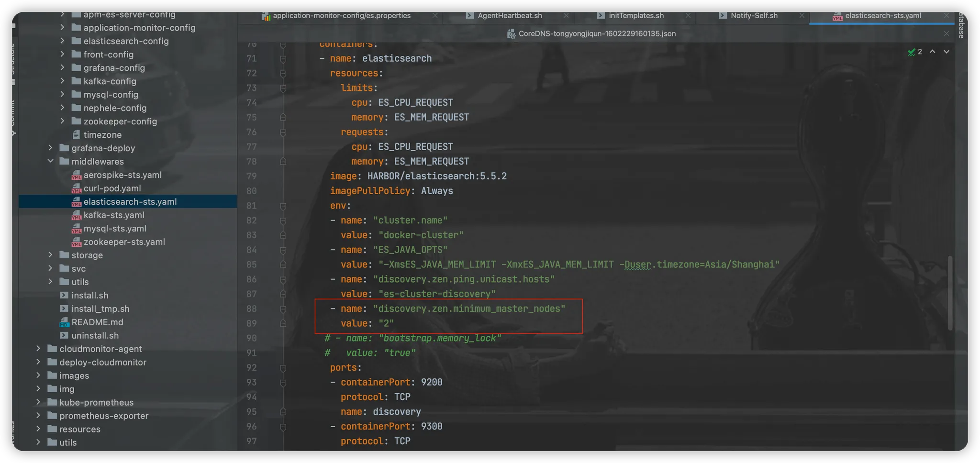Click the YAML icon of curl-pod.yaml
This screenshot has height=463, width=980.
tap(77, 188)
